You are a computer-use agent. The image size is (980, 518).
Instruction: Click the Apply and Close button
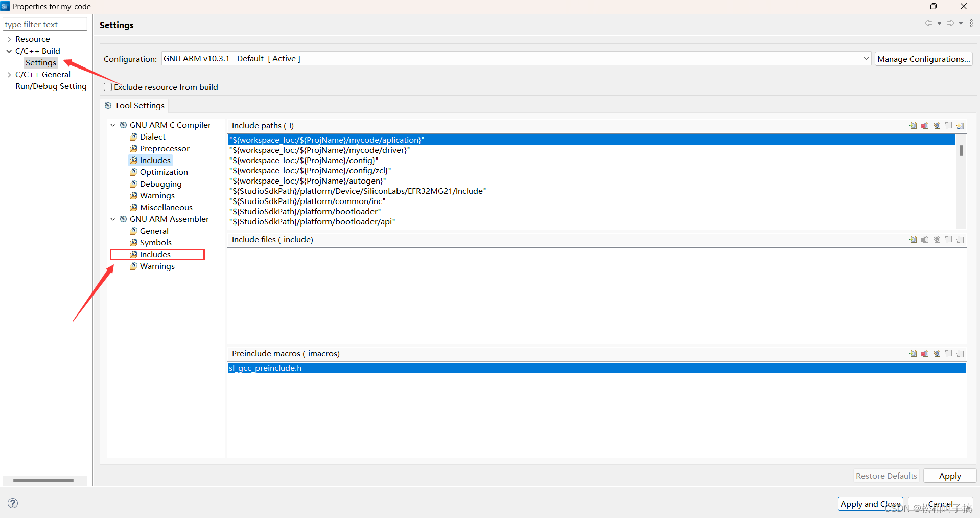coord(870,504)
